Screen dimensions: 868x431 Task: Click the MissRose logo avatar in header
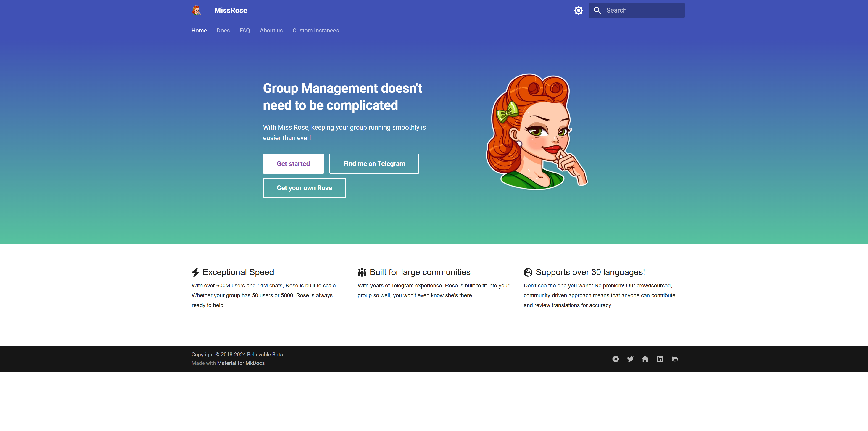196,11
